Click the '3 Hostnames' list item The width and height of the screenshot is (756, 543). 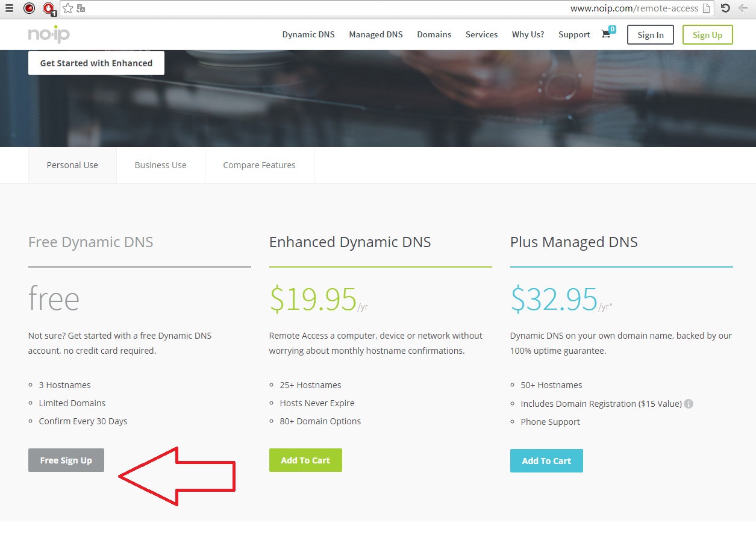pos(64,385)
